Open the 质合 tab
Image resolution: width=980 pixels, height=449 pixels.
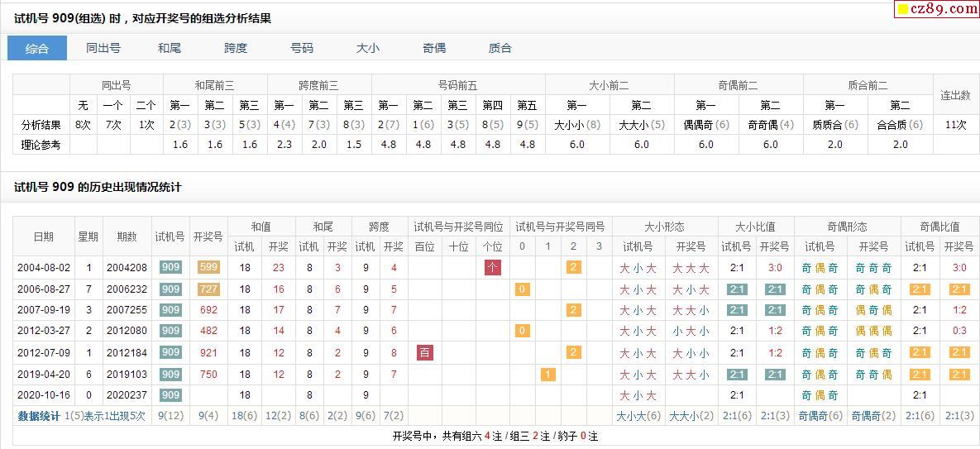click(500, 48)
